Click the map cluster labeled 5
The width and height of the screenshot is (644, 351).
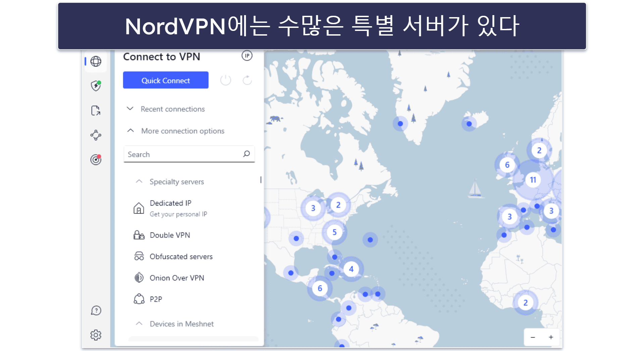point(335,232)
